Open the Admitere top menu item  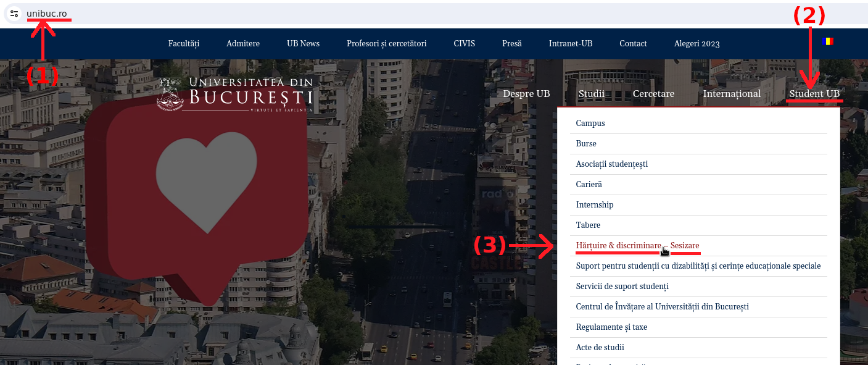[x=243, y=44]
